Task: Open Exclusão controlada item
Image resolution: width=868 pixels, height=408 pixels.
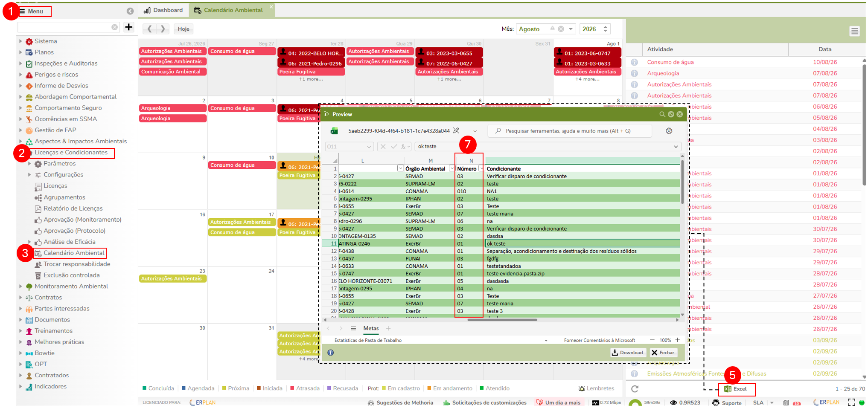Action: click(71, 275)
